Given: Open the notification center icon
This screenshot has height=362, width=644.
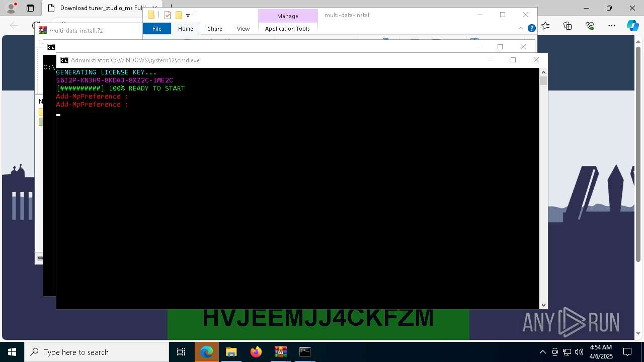Looking at the screenshot, I should click(627, 352).
